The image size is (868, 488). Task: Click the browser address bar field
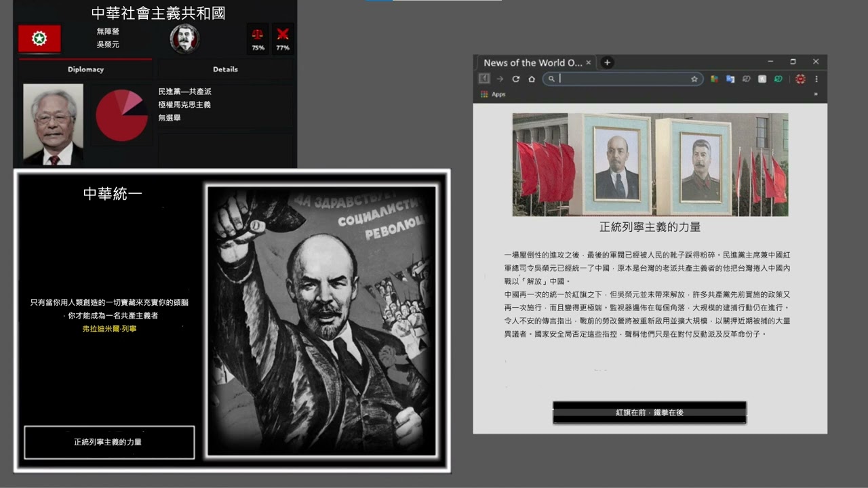(623, 79)
